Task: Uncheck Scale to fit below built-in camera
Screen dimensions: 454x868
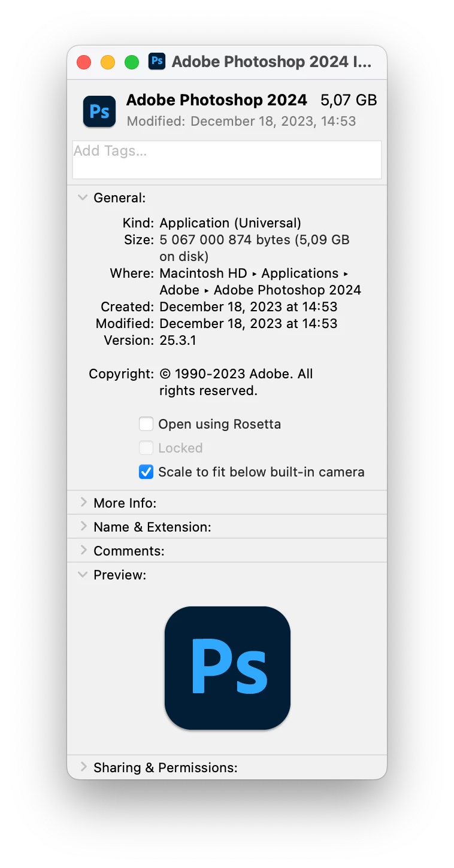Action: [x=146, y=472]
